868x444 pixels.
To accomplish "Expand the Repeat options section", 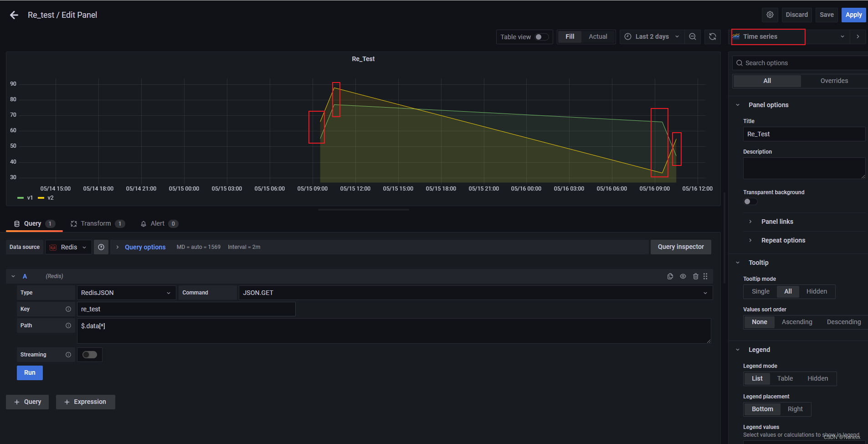I will [783, 240].
